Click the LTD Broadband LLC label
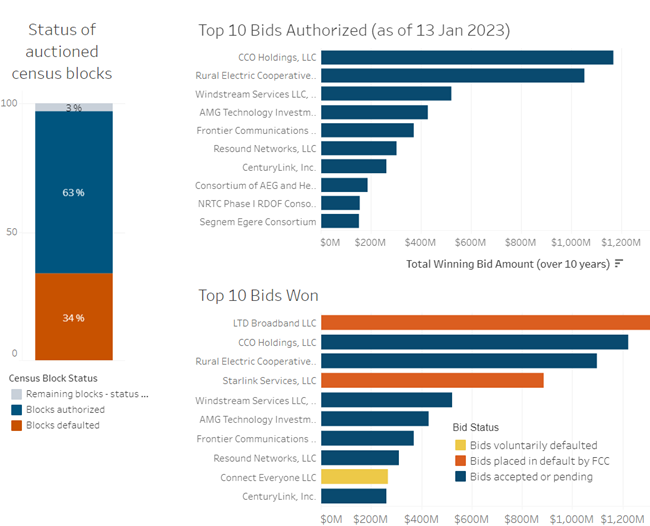650x526 pixels. point(274,323)
